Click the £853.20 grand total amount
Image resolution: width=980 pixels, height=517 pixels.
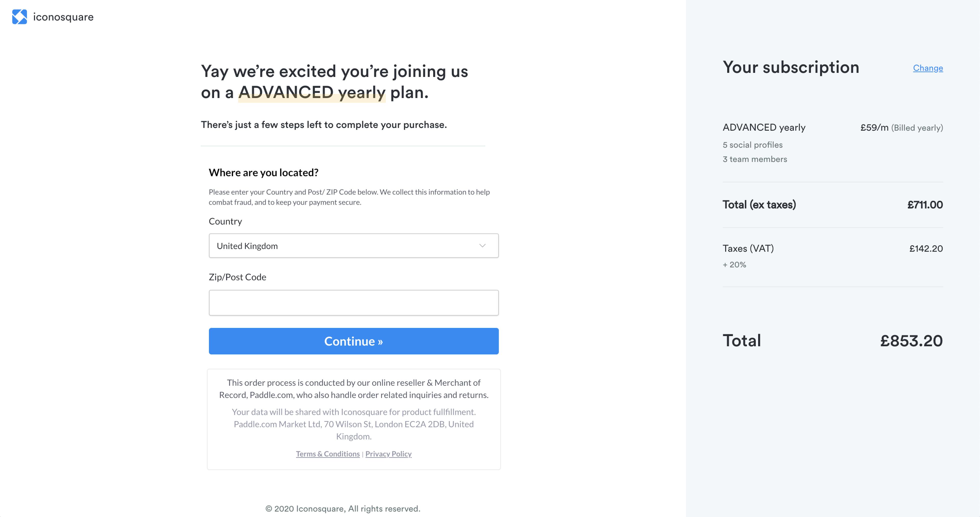coord(911,341)
